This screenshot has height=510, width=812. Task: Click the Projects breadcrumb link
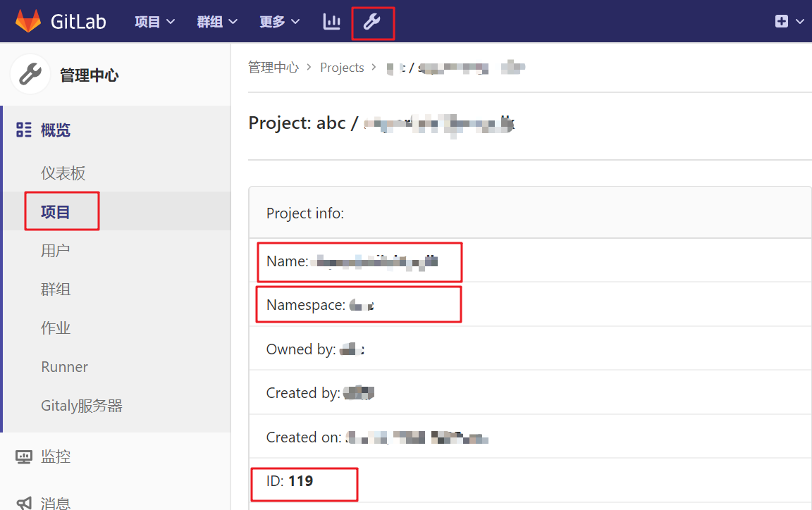(x=342, y=67)
